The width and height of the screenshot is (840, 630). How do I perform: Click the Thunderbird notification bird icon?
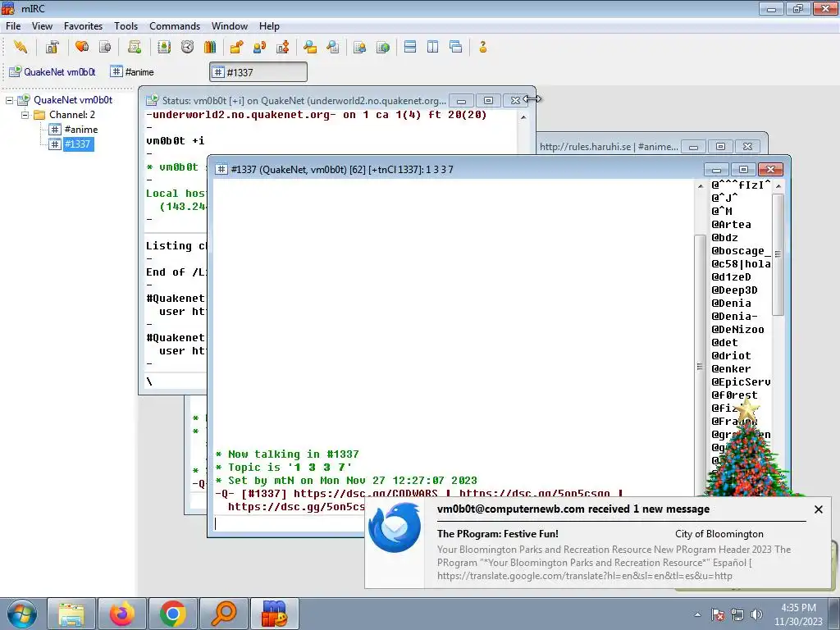coord(395,528)
